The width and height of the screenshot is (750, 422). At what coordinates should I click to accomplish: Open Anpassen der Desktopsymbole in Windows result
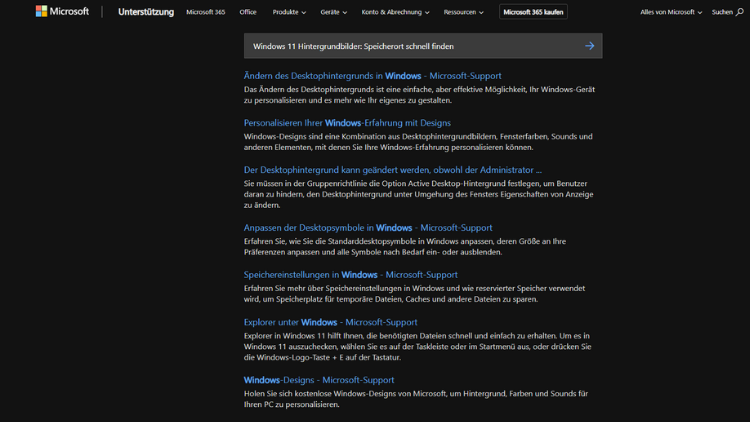click(x=368, y=228)
